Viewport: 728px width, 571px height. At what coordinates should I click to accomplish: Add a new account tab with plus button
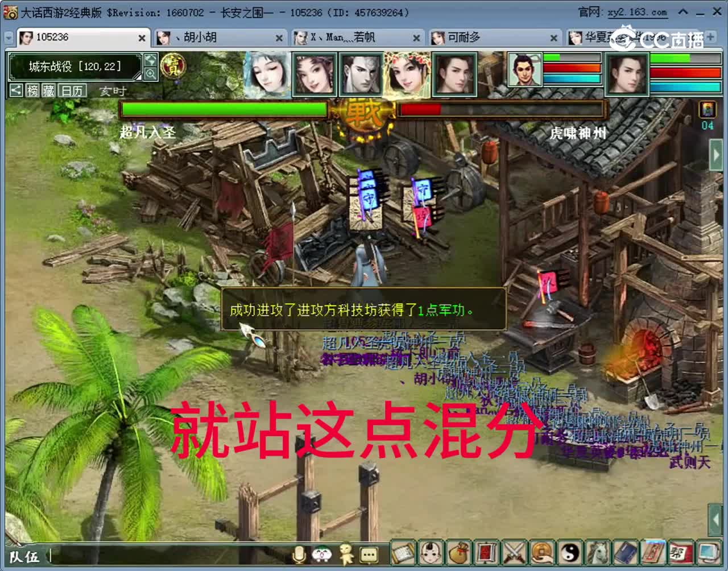click(710, 37)
